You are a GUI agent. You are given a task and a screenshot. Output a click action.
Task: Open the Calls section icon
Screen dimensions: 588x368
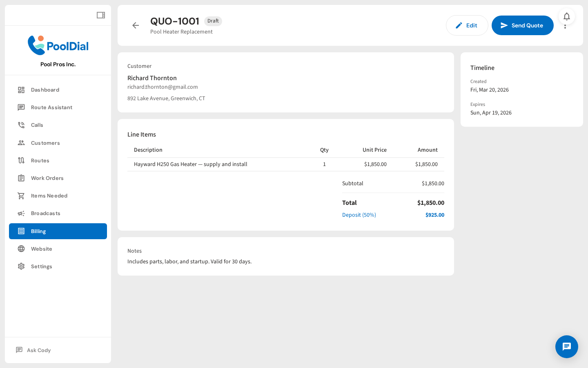tap(21, 125)
